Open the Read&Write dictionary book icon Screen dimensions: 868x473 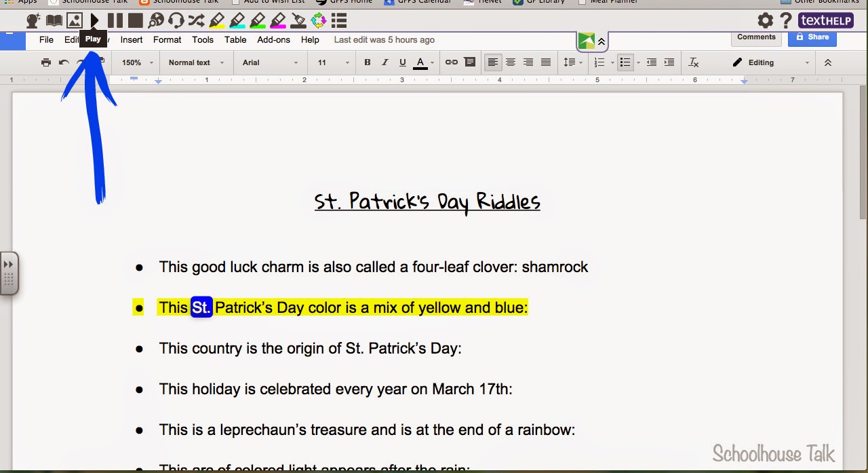coord(54,20)
